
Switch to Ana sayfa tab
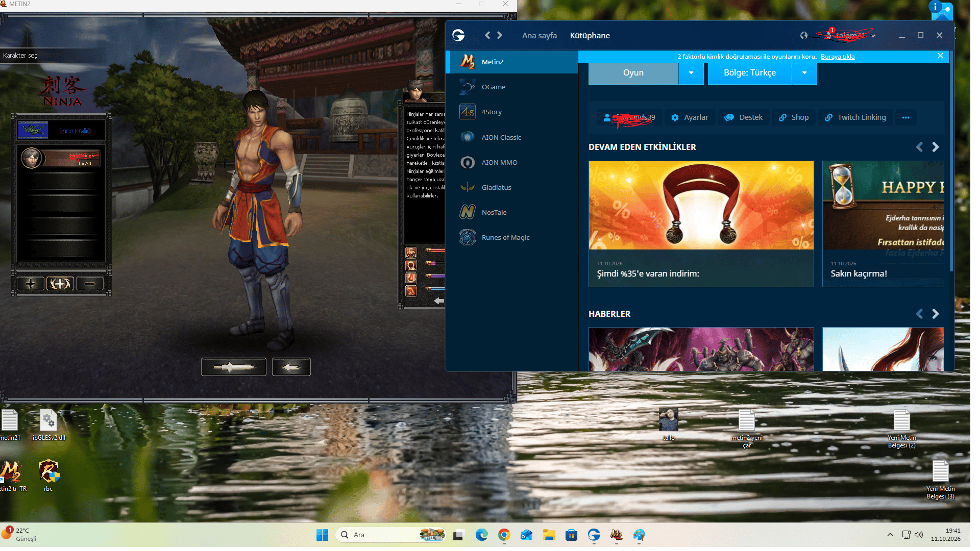click(539, 35)
